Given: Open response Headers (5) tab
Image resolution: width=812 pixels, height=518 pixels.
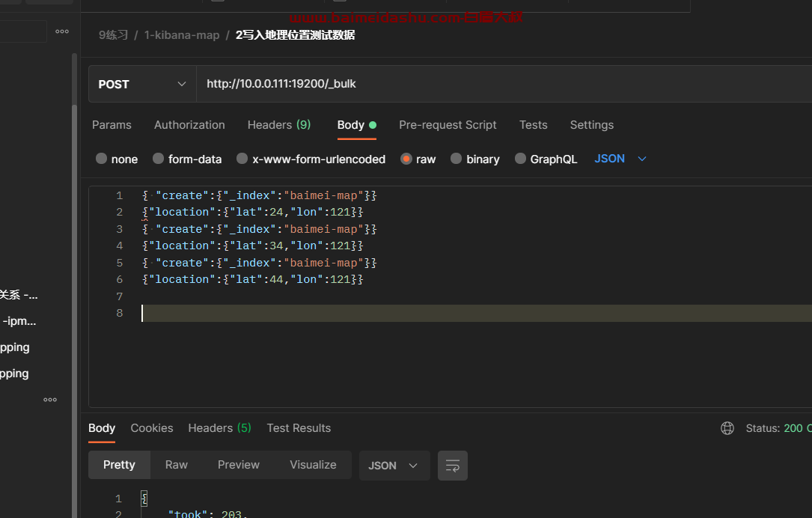Looking at the screenshot, I should pyautogui.click(x=219, y=428).
